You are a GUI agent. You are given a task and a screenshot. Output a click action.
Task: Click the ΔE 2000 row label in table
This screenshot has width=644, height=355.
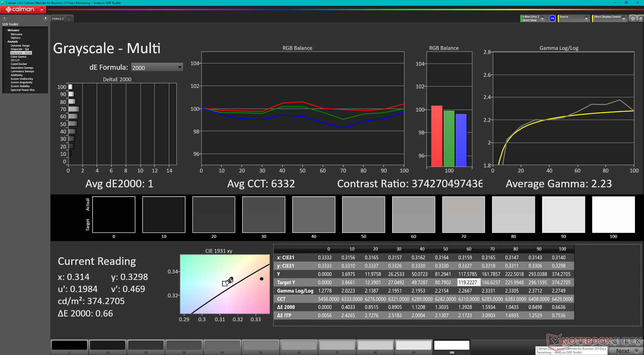(x=286, y=307)
